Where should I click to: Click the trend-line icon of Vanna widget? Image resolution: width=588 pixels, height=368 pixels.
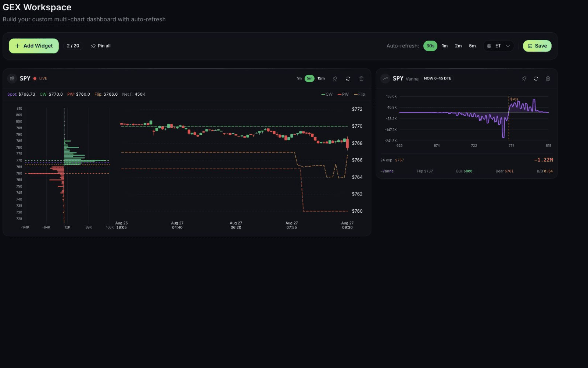click(385, 78)
